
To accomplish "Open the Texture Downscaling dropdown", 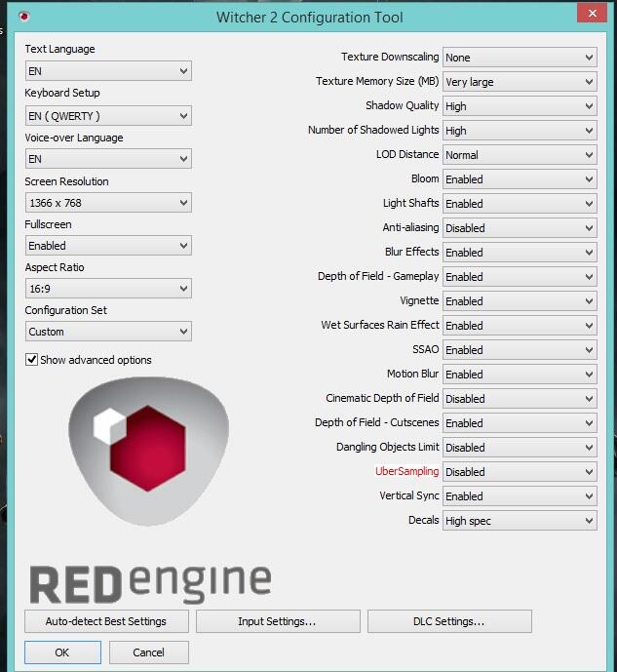I will point(520,57).
